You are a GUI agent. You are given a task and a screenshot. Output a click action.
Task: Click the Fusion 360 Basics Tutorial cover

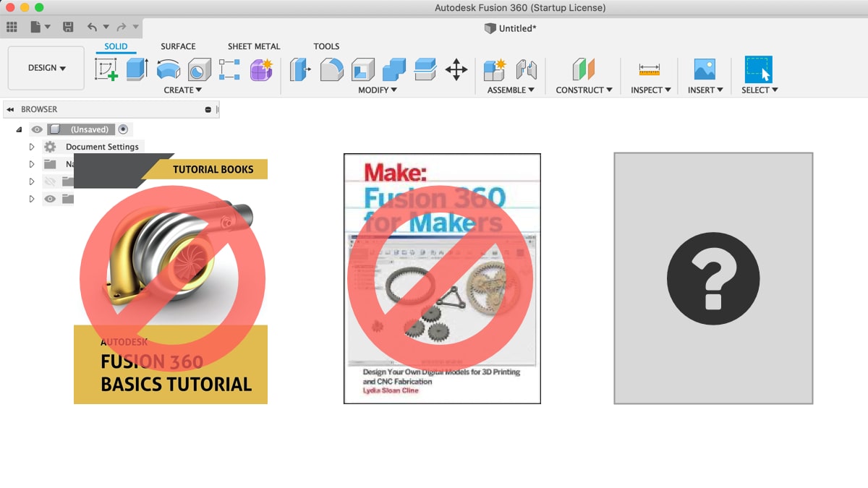point(171,279)
